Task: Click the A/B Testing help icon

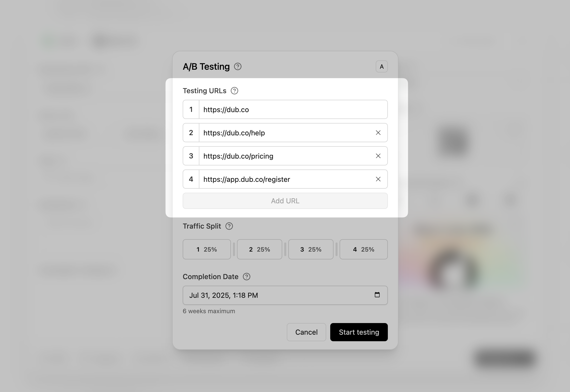Action: (238, 67)
